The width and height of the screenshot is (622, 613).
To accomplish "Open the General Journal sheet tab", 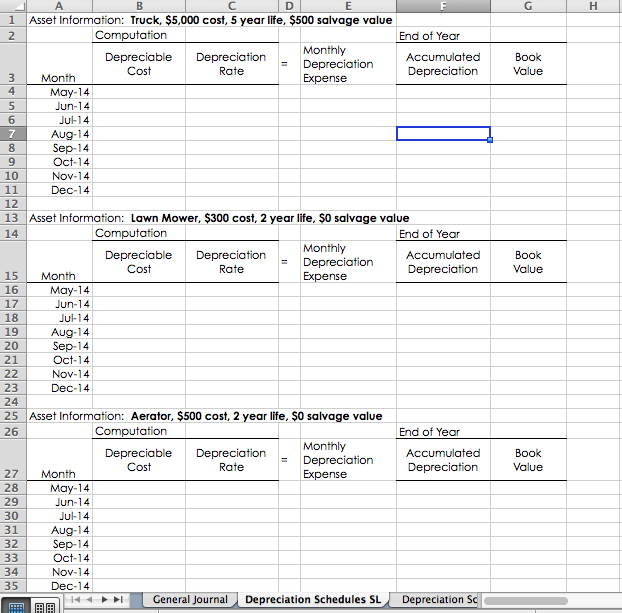I will click(190, 600).
